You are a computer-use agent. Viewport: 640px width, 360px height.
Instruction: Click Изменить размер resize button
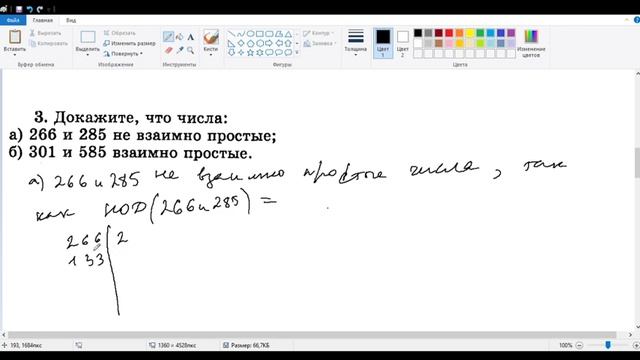click(129, 43)
